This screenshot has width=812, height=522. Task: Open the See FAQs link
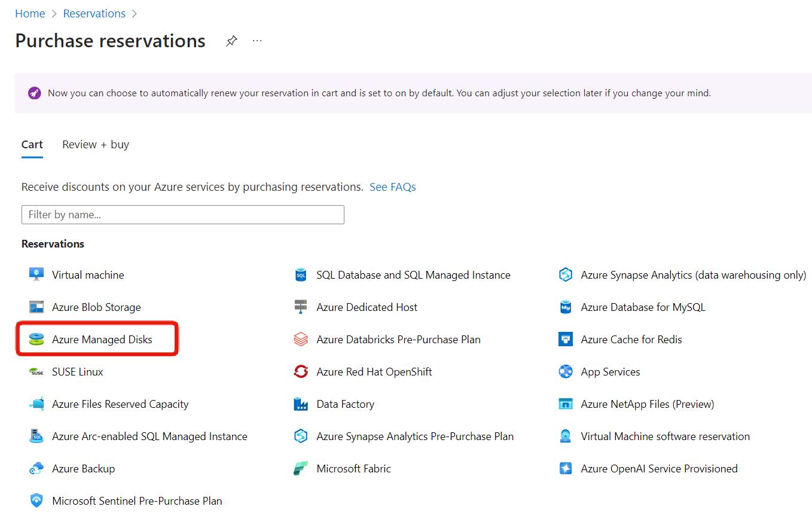coord(393,187)
